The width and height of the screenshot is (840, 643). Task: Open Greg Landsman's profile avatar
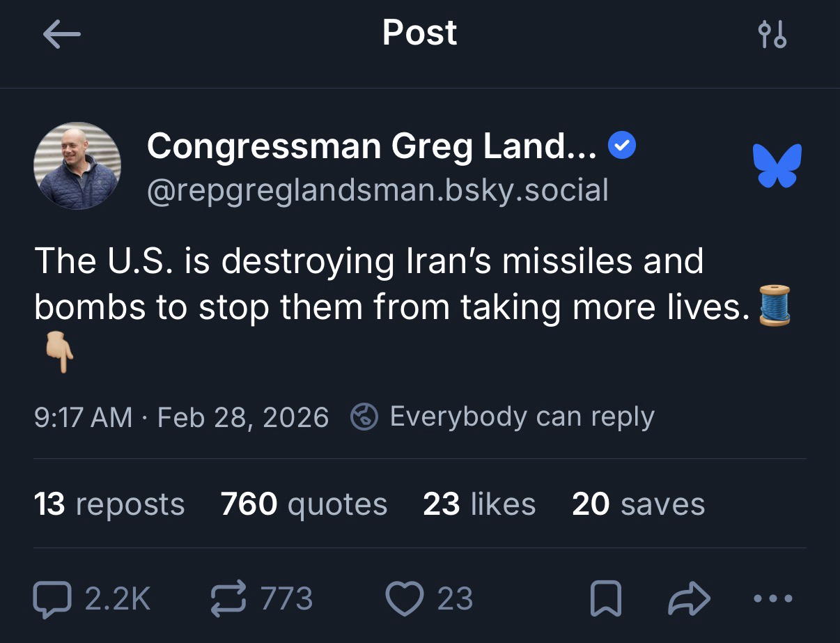point(77,166)
